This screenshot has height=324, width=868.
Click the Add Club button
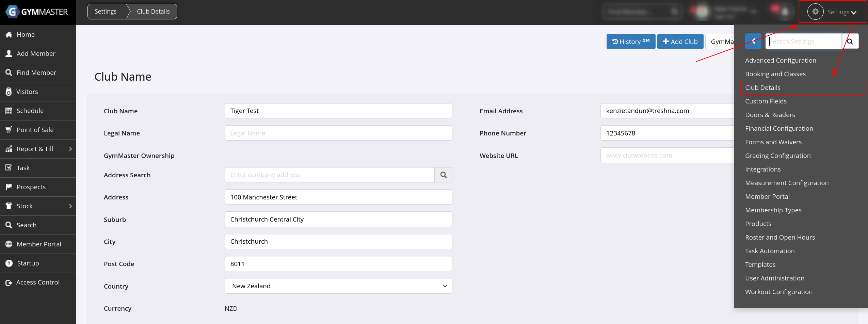click(680, 42)
